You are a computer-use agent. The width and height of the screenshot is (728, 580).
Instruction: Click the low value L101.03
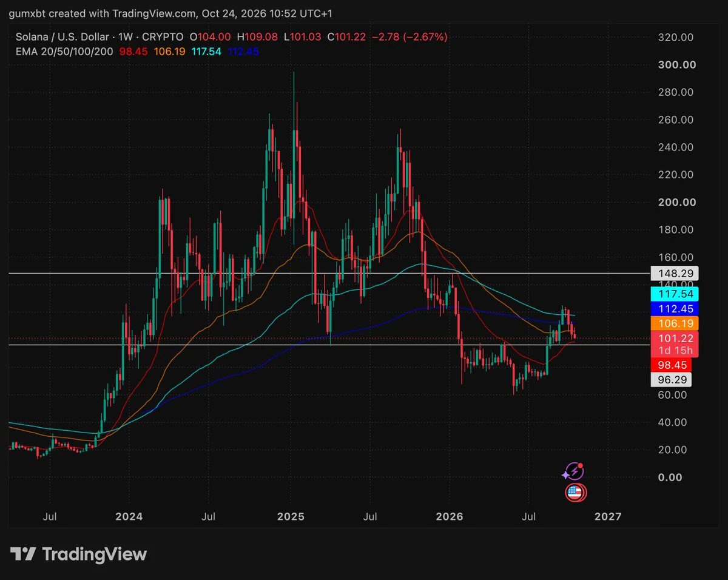coord(303,37)
